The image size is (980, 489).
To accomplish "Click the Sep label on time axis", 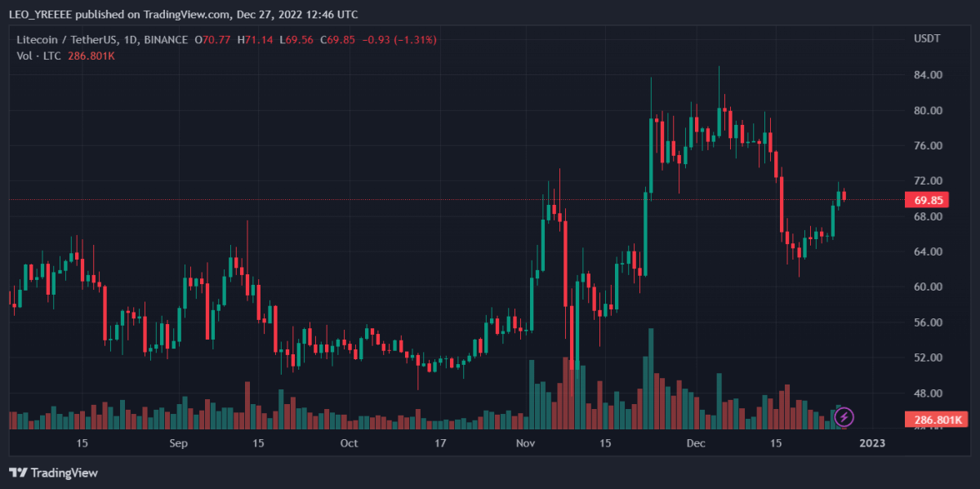I will click(x=179, y=443).
